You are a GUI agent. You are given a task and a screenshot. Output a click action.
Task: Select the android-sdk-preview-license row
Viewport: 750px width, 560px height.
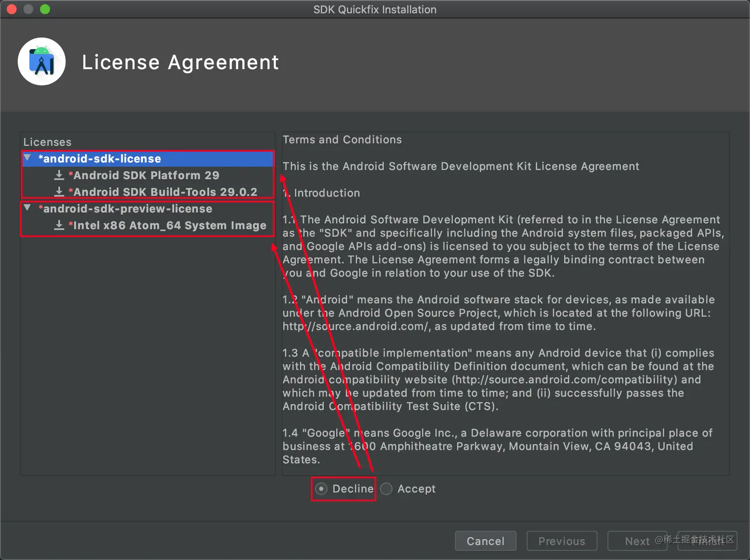pyautogui.click(x=147, y=209)
